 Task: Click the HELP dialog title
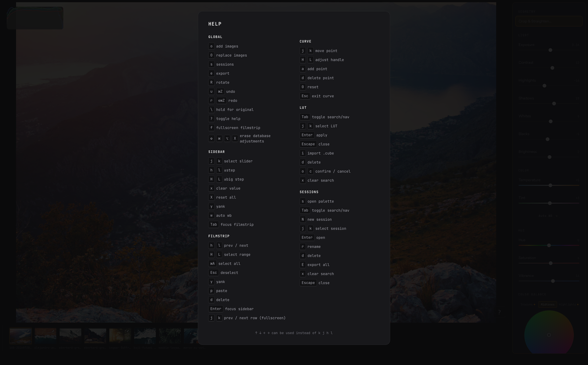pos(215,24)
